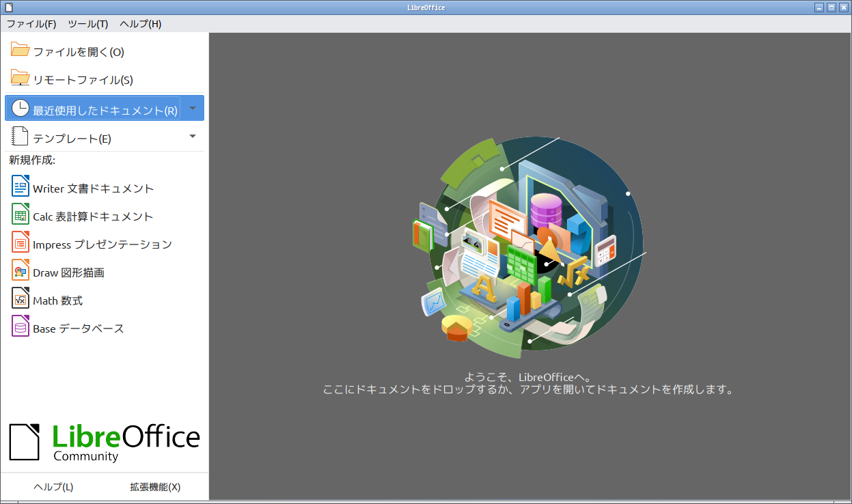The height and width of the screenshot is (504, 852).
Task: Create new Calc 表計算ドキュメント
Action: pos(105,216)
